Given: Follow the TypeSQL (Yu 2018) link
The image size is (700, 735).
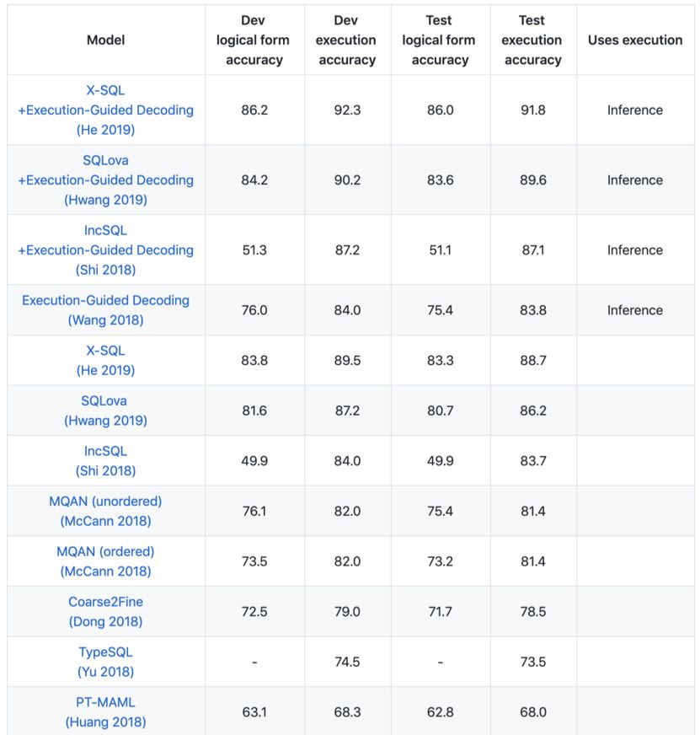Looking at the screenshot, I should (105, 662).
